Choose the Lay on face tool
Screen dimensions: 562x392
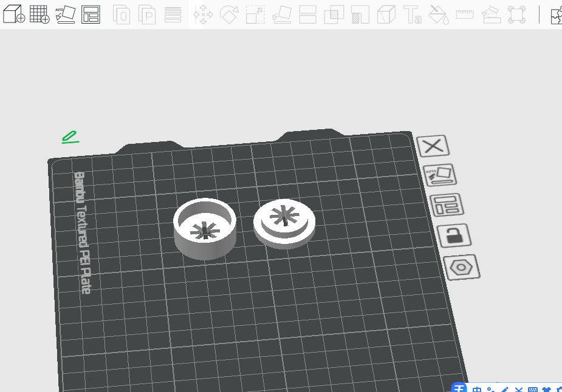click(x=282, y=15)
